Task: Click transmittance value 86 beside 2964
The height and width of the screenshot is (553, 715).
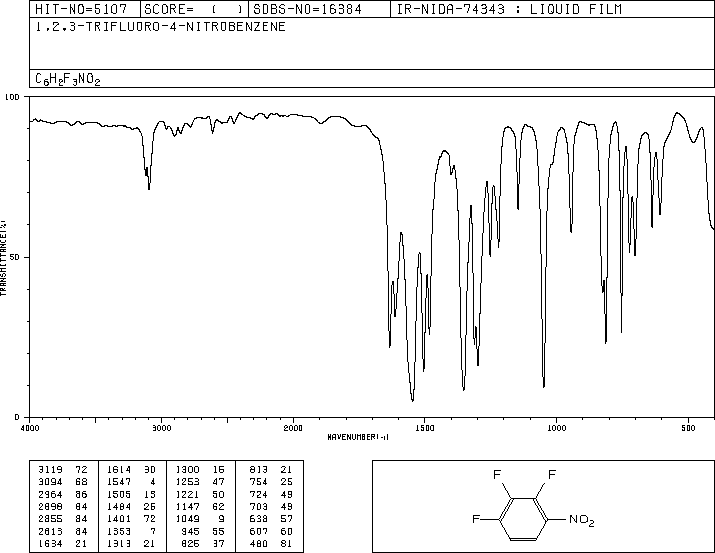Action: pyautogui.click(x=81, y=494)
